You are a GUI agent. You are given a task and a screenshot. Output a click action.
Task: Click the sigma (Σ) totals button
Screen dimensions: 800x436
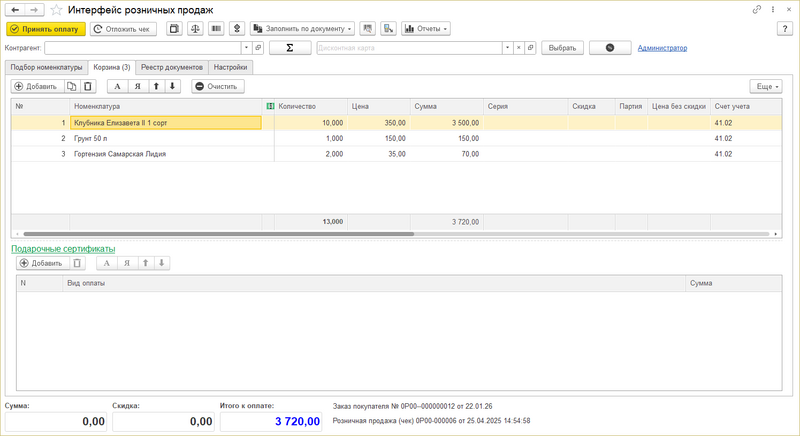point(290,48)
